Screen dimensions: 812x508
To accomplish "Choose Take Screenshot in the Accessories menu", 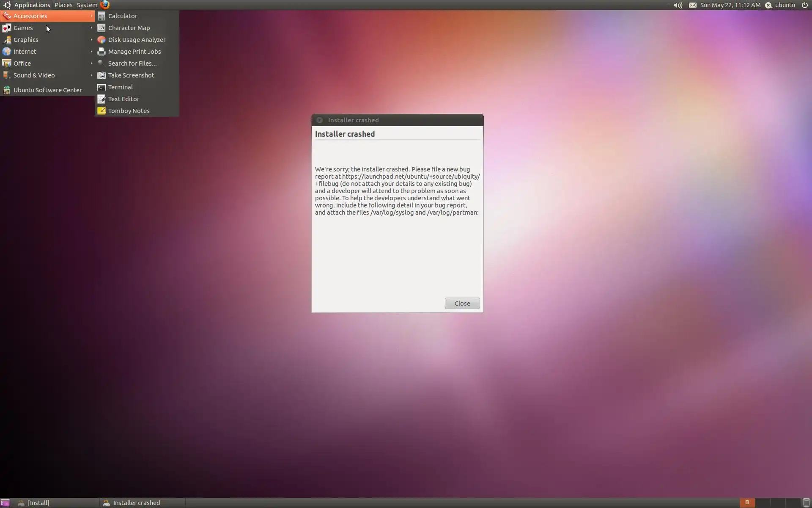I will 131,75.
